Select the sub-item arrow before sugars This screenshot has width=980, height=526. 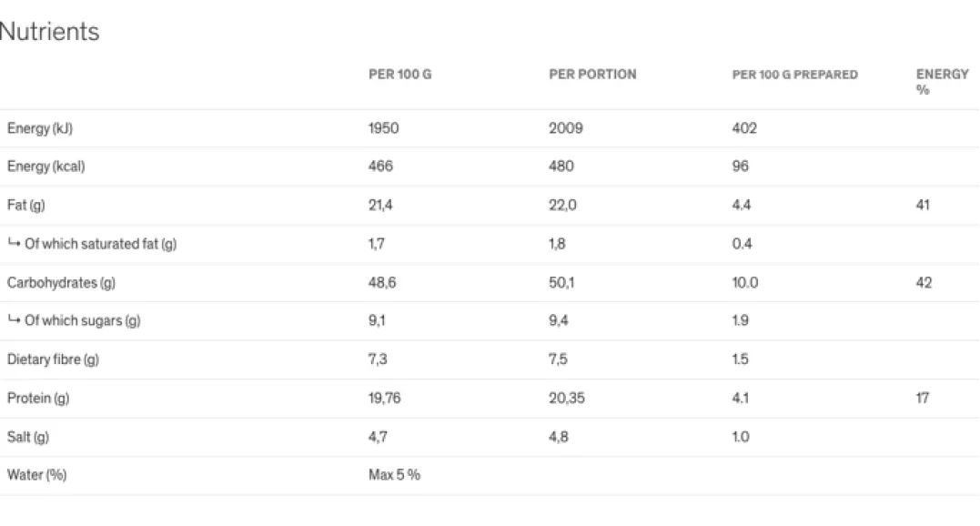tap(14, 319)
